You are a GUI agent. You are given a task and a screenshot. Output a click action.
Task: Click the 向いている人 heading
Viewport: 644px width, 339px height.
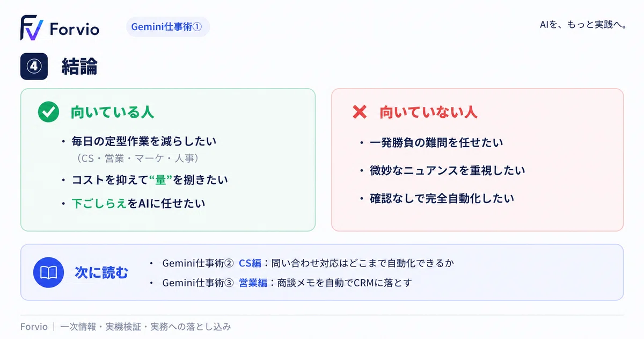coord(112,112)
